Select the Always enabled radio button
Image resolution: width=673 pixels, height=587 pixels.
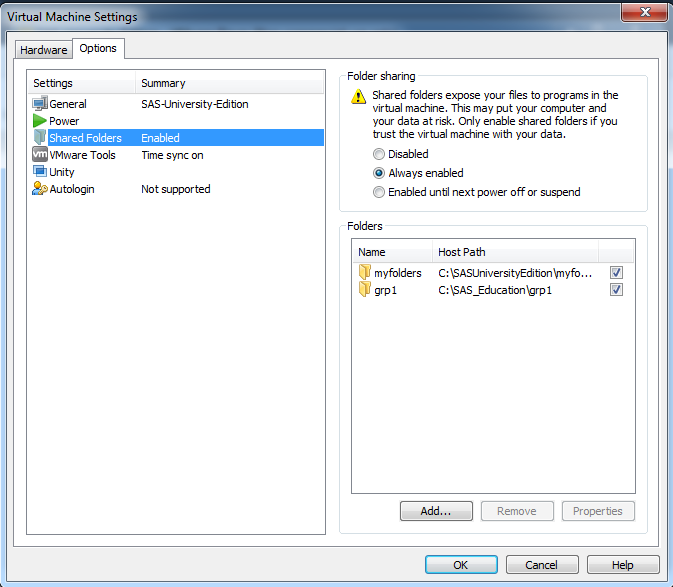379,173
